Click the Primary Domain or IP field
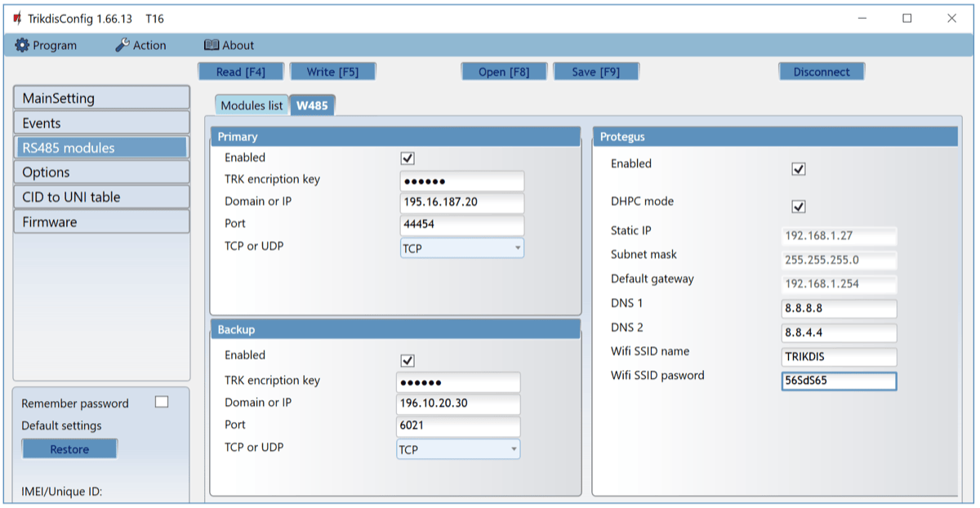 tap(461, 203)
